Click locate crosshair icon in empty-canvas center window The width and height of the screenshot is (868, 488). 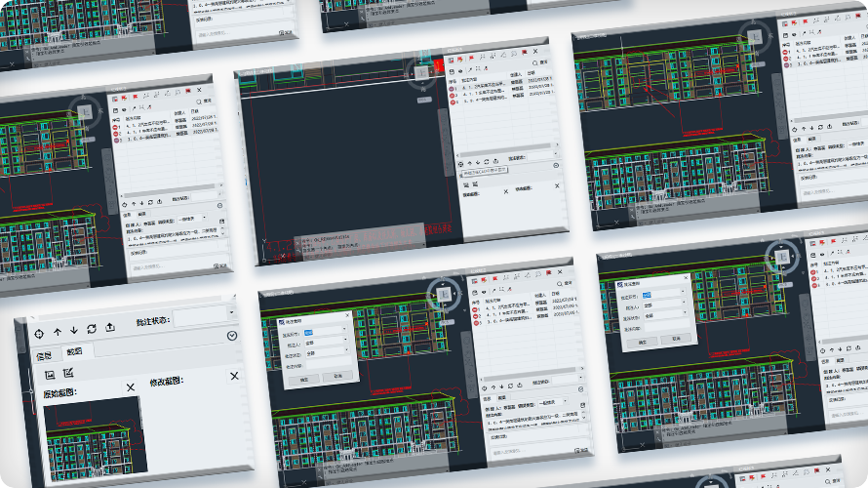pos(460,165)
